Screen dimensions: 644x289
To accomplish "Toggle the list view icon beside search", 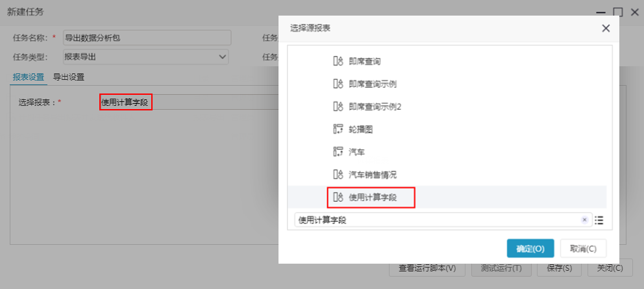I will coord(599,220).
